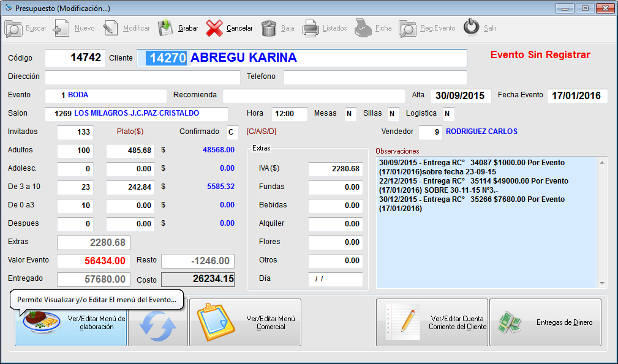Click the Día date field
Image resolution: width=618 pixels, height=364 pixels.
336,279
